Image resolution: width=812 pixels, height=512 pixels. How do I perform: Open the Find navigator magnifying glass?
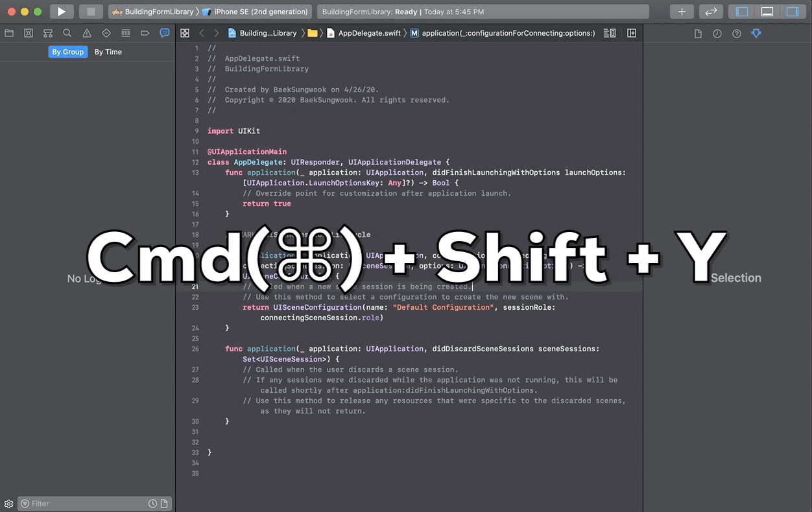point(67,33)
